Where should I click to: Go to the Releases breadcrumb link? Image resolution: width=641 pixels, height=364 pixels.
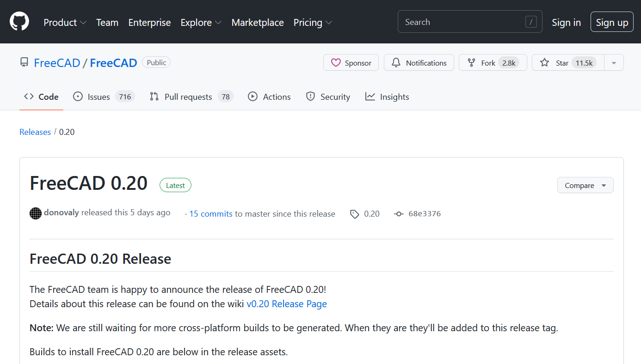pos(35,132)
